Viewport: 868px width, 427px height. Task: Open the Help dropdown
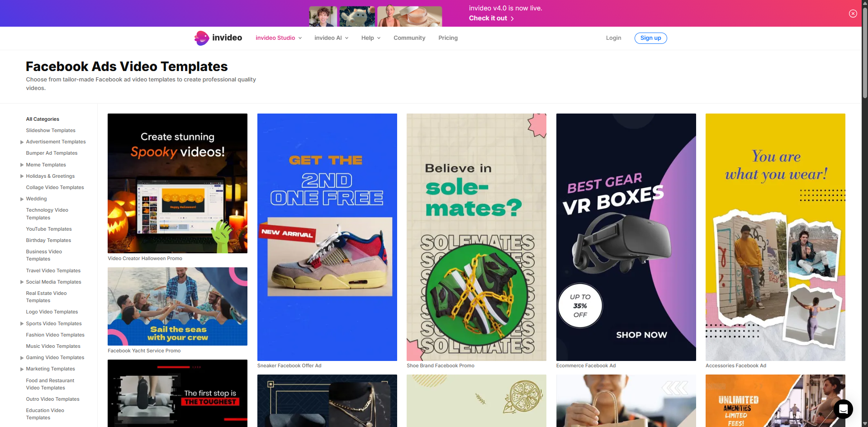370,38
